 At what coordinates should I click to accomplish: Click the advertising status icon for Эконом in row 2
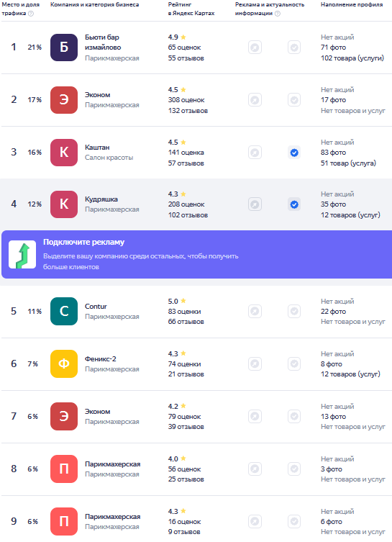tap(255, 100)
